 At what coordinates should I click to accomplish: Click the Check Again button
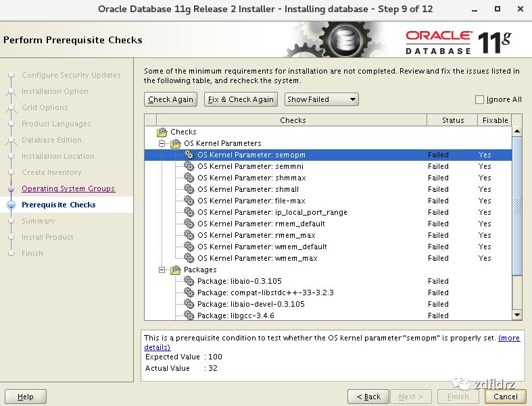170,99
